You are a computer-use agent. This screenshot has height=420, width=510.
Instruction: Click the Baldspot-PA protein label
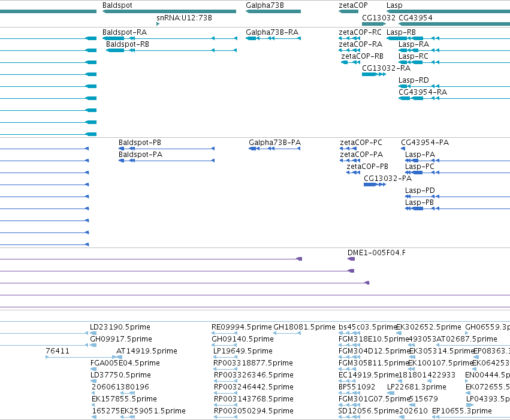140,155
